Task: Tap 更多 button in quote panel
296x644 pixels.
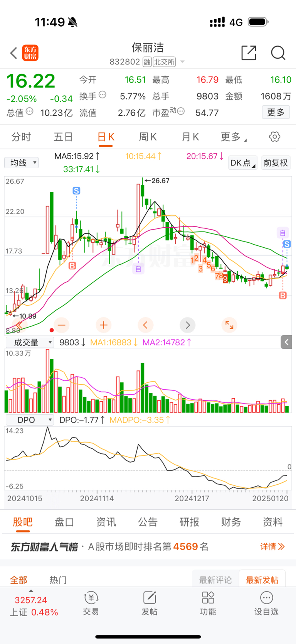Action: pos(276,112)
